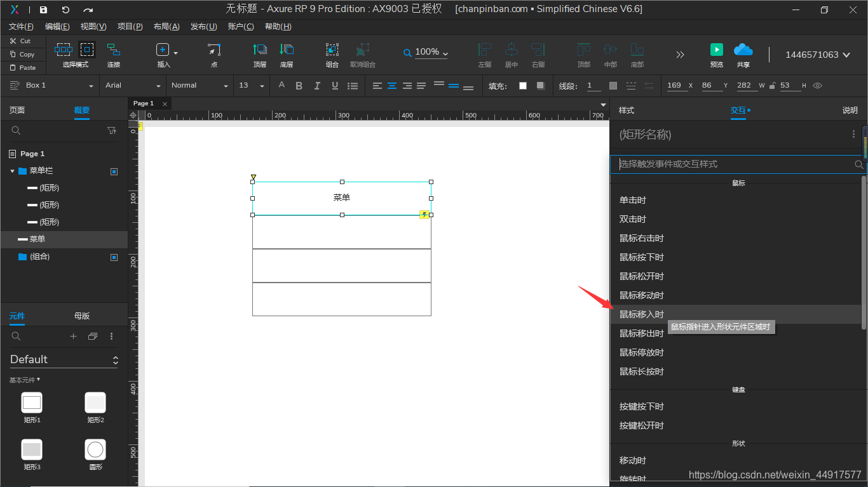The width and height of the screenshot is (868, 487).
Task: Align text left in style bar
Action: [x=377, y=86]
